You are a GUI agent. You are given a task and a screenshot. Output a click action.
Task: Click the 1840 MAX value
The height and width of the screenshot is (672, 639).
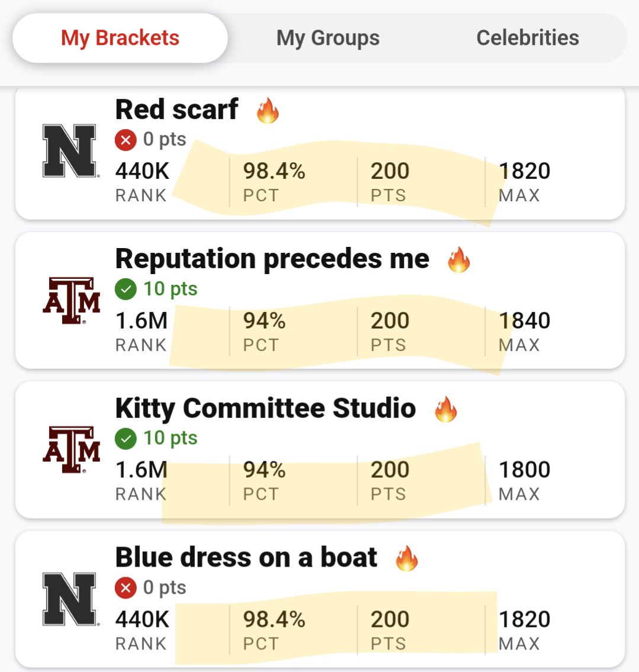[x=524, y=332]
